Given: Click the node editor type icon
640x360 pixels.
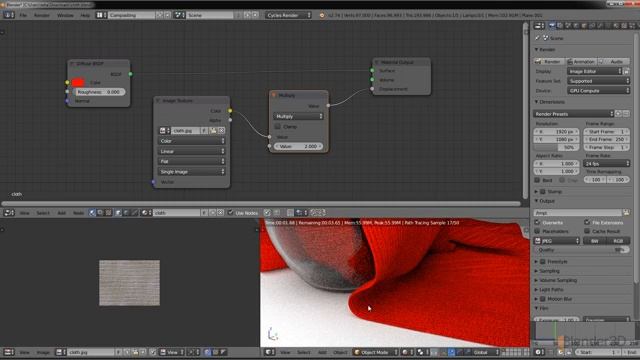Looking at the screenshot, I should tap(9, 213).
